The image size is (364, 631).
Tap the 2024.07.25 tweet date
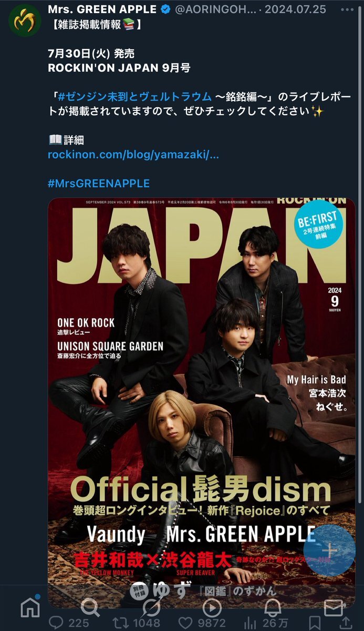pos(296,9)
